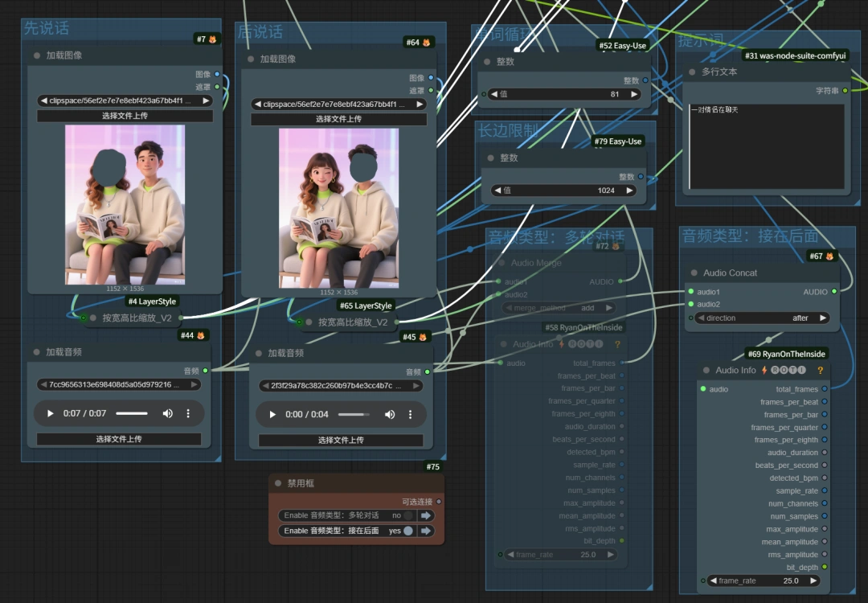Viewport: 868px width, 603px height.
Task: Select the 音频类型：接在后面 group title
Action: (x=750, y=236)
